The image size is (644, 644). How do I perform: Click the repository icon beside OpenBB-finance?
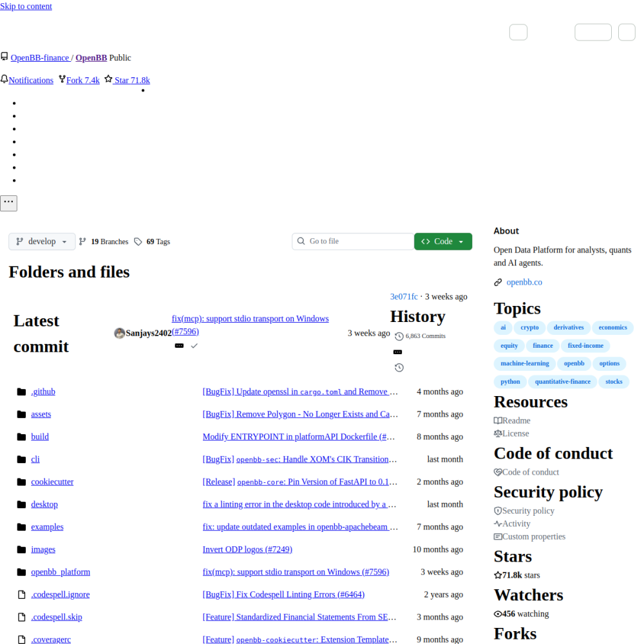pos(4,56)
